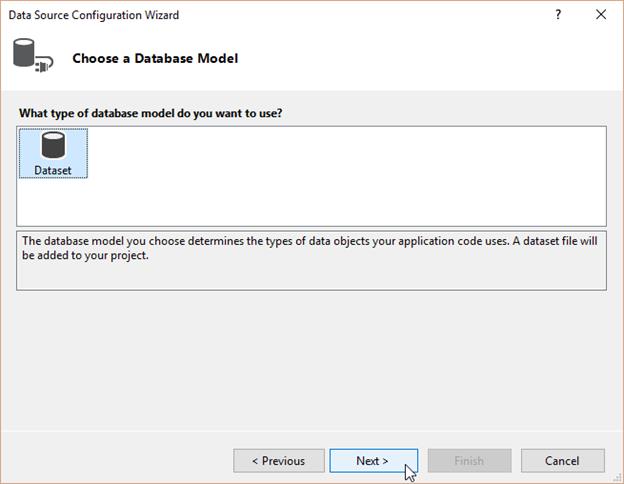Click the database model description text box
Viewport: 624px width, 484px height.
point(312,261)
